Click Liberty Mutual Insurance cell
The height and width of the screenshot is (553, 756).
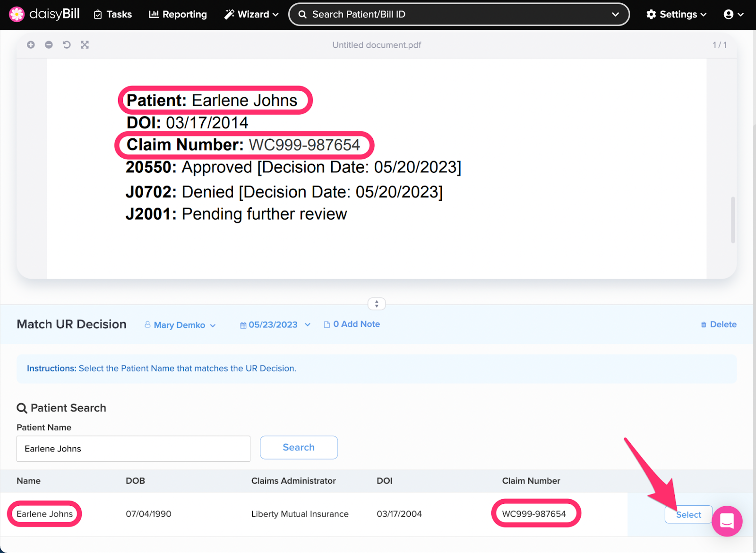click(x=300, y=514)
